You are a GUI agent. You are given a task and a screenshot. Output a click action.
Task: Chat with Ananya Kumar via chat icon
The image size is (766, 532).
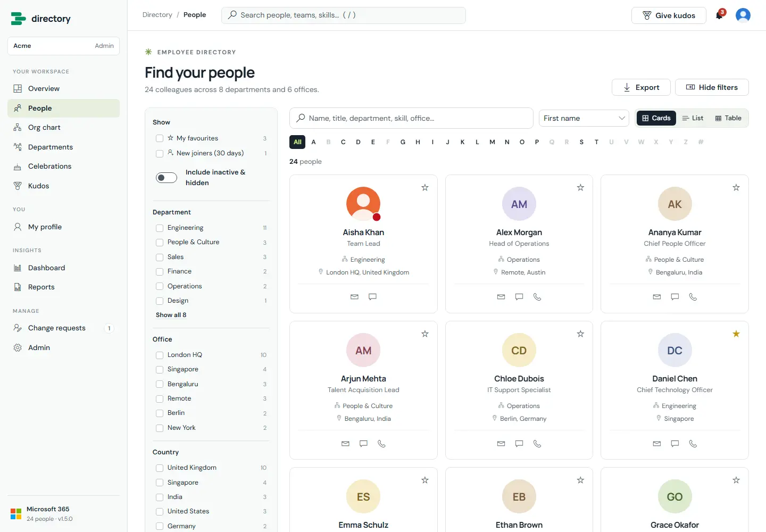pos(675,297)
